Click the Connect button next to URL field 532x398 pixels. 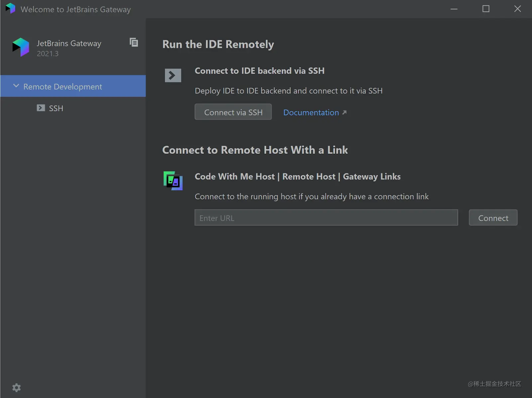pos(493,218)
